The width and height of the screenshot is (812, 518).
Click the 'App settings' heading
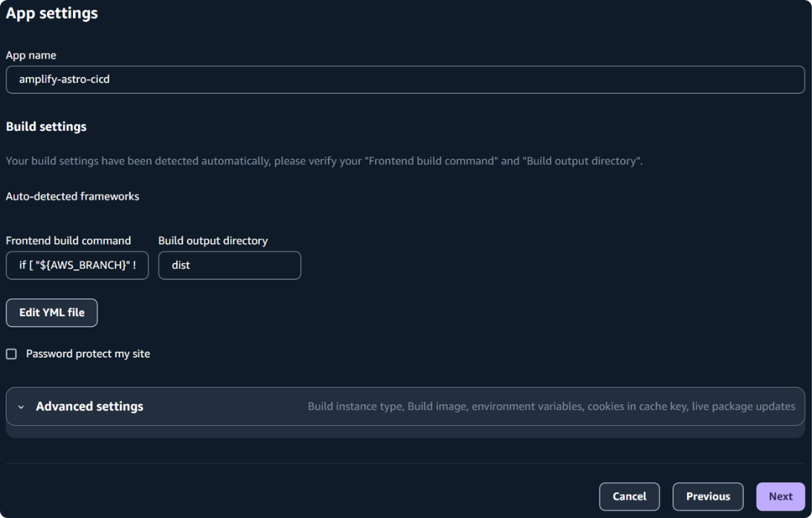(x=52, y=13)
